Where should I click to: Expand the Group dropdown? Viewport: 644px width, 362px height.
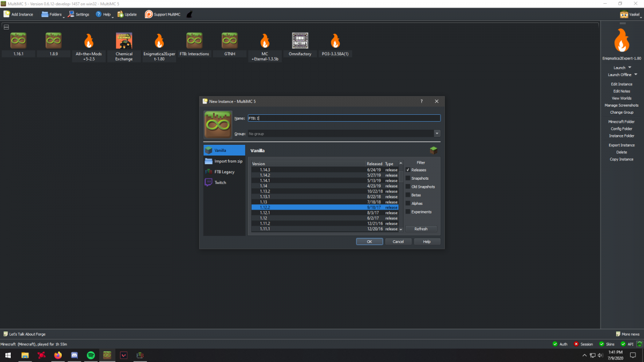click(437, 134)
